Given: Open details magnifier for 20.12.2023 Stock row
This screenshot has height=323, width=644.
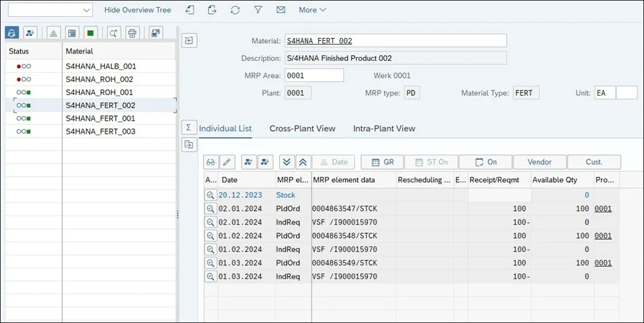Looking at the screenshot, I should pyautogui.click(x=211, y=195).
